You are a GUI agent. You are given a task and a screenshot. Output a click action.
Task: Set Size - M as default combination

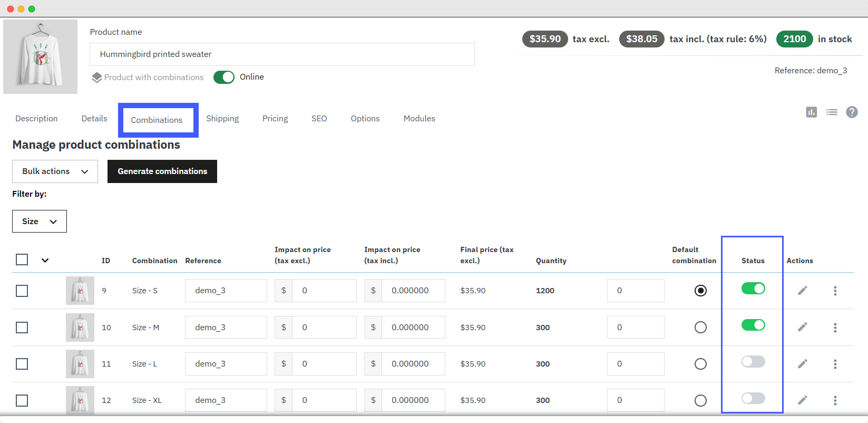click(x=700, y=328)
